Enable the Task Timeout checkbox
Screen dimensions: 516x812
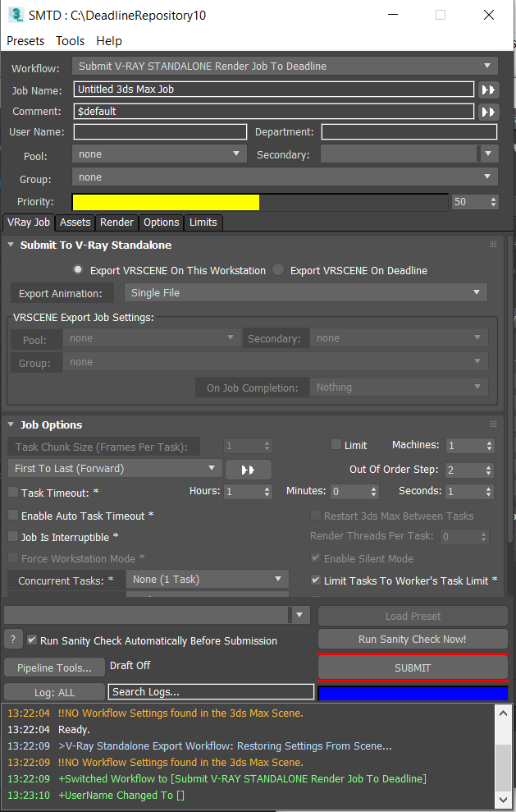pyautogui.click(x=13, y=493)
